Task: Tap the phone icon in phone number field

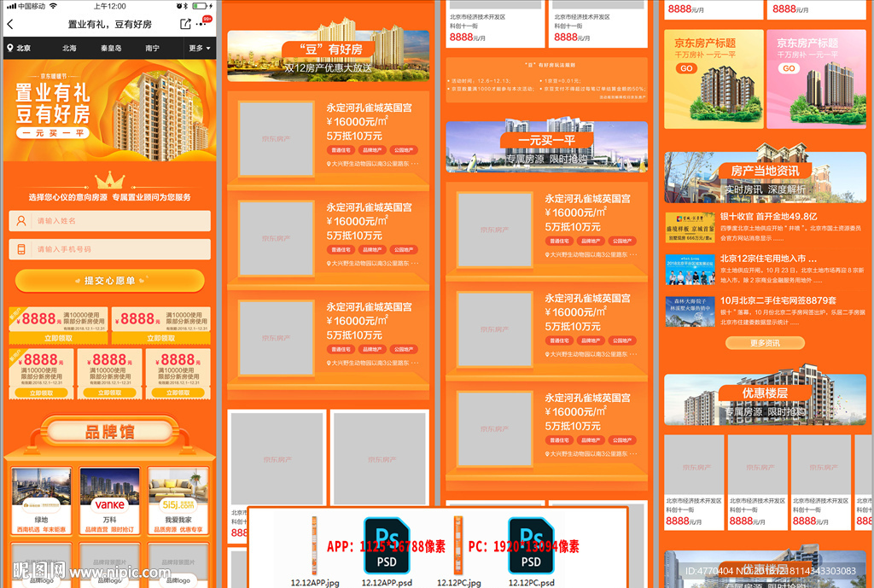Action: point(21,249)
